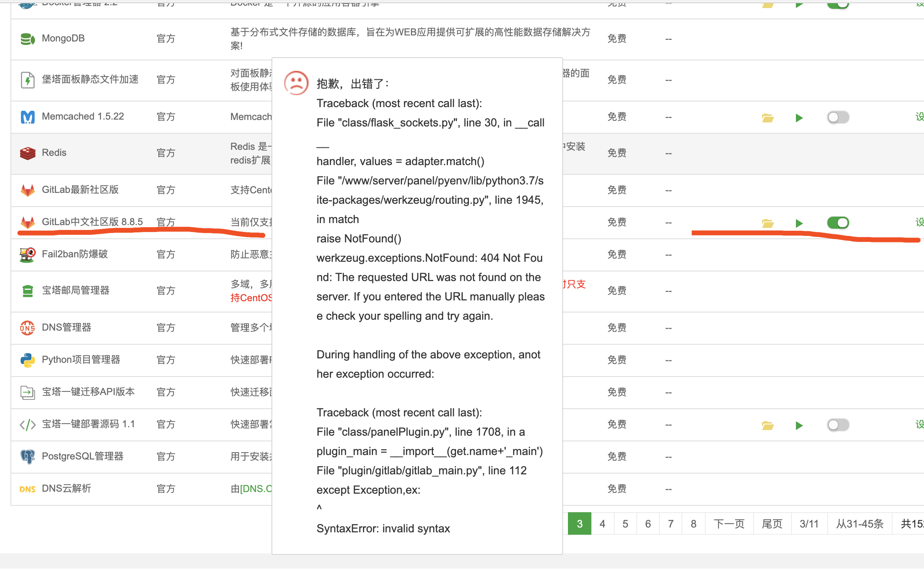This screenshot has height=571, width=924.
Task: Click the 从31-45条 range text
Action: pos(860,523)
